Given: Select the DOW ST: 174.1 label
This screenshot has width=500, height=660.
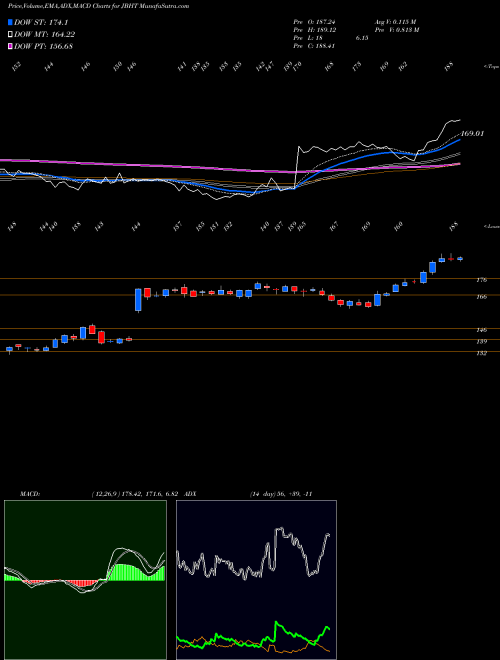Looking at the screenshot, I should [x=41, y=22].
